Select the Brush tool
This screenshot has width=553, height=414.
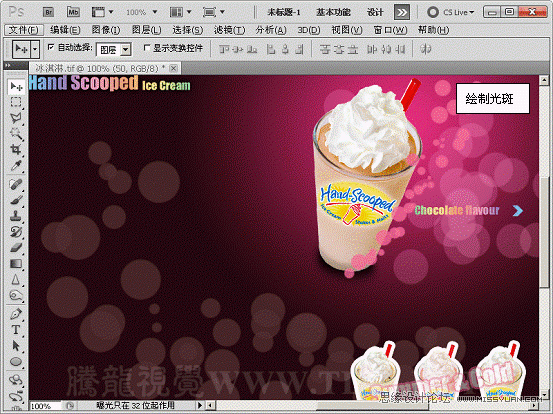tap(16, 200)
